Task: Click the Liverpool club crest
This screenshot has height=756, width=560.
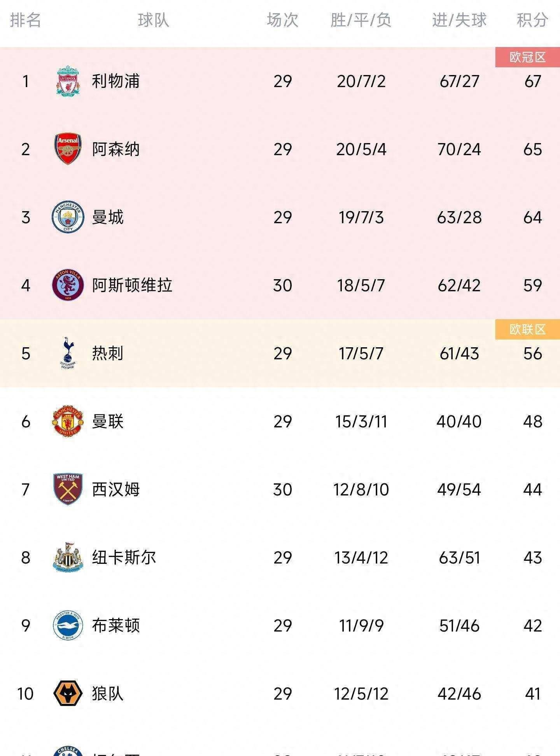Action: [x=68, y=81]
